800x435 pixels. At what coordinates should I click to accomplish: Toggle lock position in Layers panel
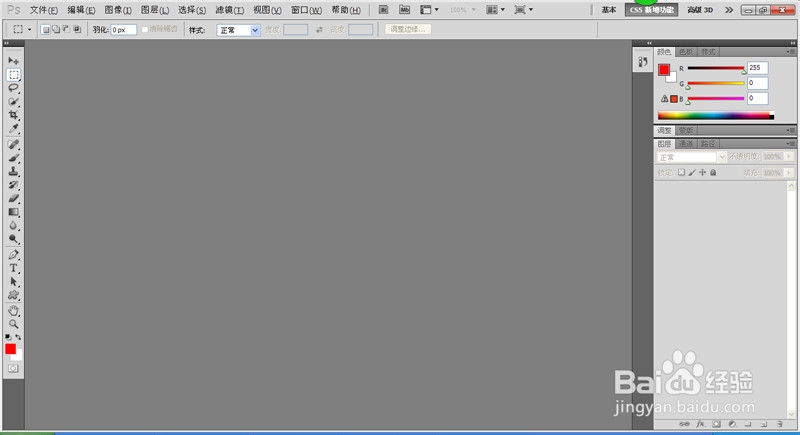703,172
